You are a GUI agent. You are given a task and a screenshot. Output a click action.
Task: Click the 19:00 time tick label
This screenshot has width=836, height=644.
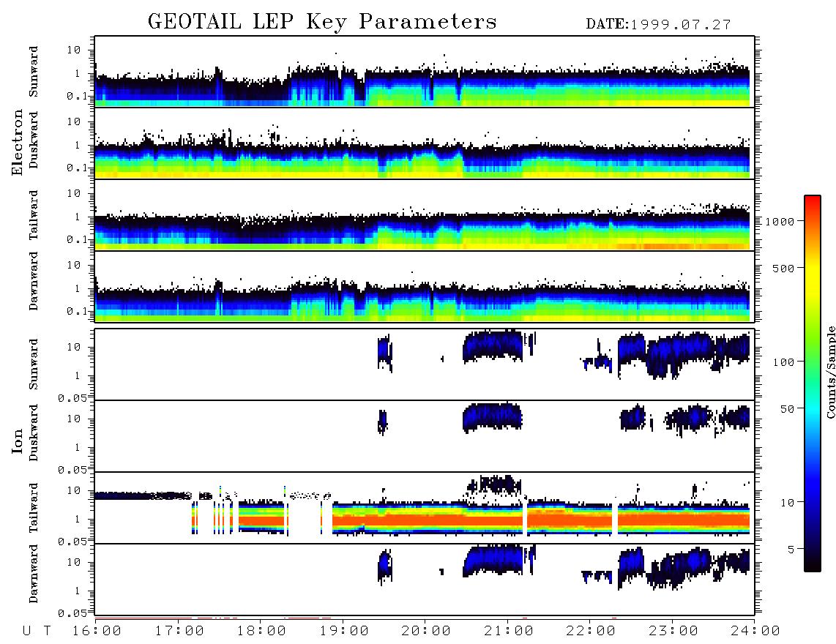(344, 631)
